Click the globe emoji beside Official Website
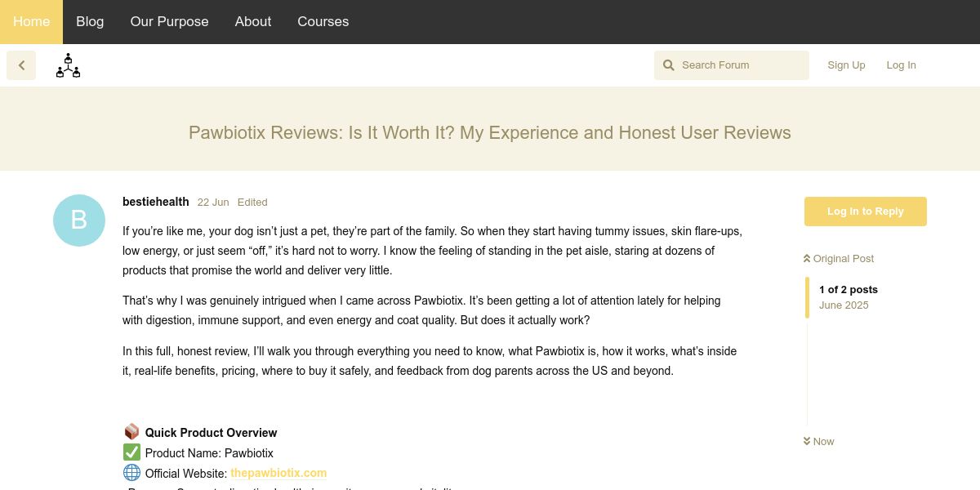This screenshot has width=980, height=490. (131, 473)
